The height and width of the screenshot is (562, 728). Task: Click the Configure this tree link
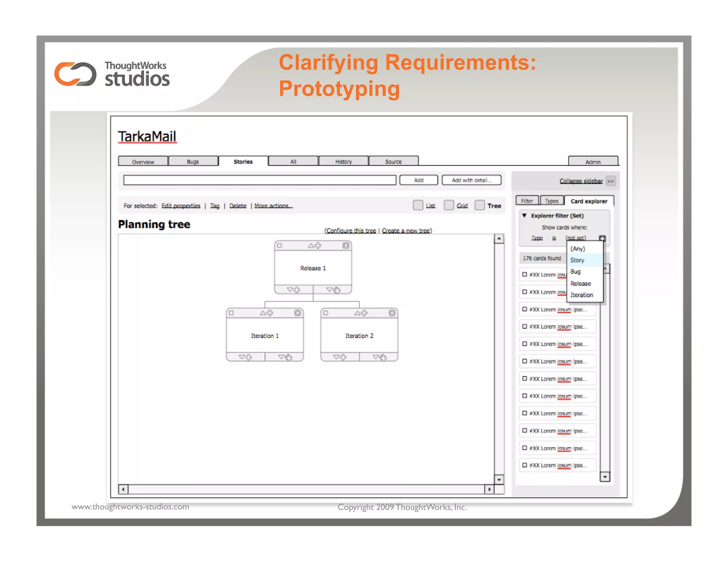click(351, 231)
